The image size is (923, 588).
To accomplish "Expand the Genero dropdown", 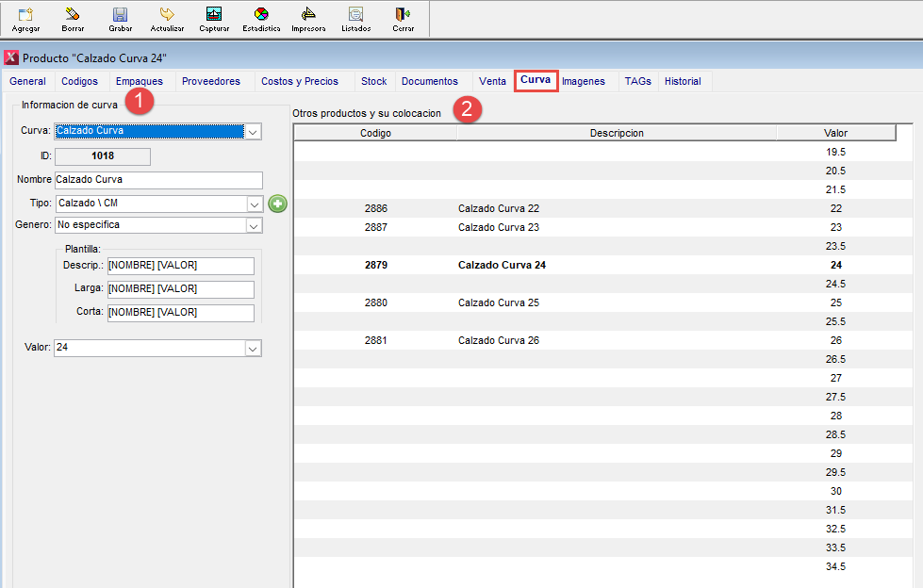I will tap(253, 225).
